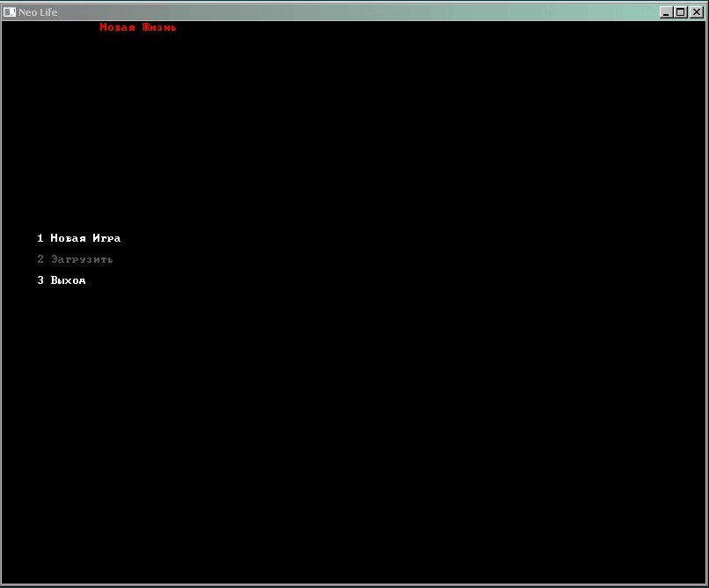Click the red 'Новая Жизнь' title text
709x588 pixels.
(138, 27)
